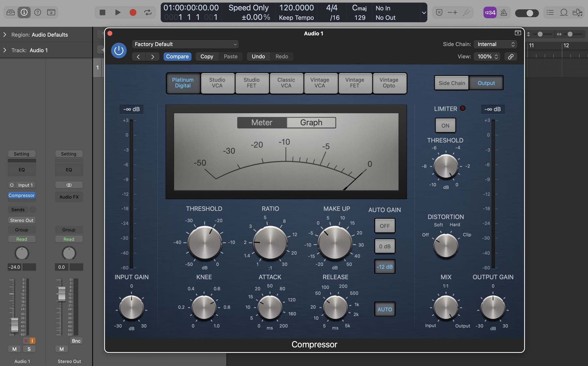The height and width of the screenshot is (366, 588).
Task: Click the Stop transport button
Action: [x=102, y=12]
